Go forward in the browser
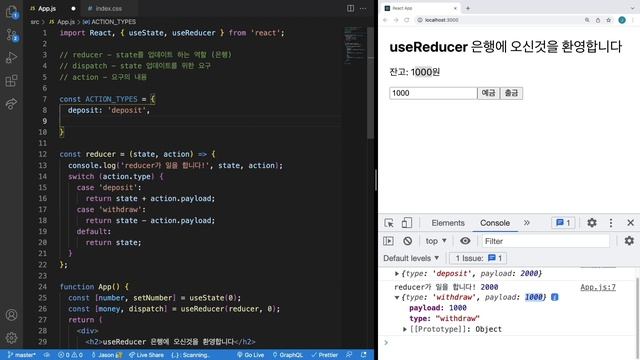Image resolution: width=640 pixels, height=360 pixels. point(396,20)
